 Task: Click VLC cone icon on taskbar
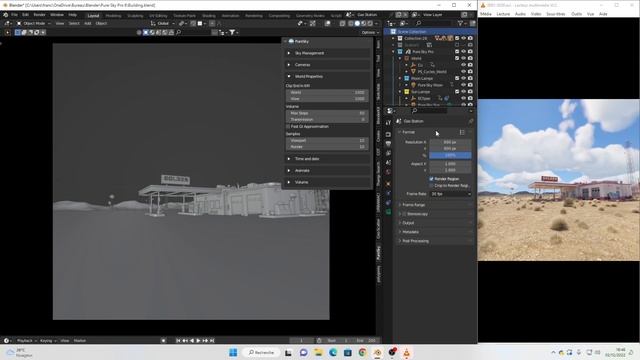[407, 353]
